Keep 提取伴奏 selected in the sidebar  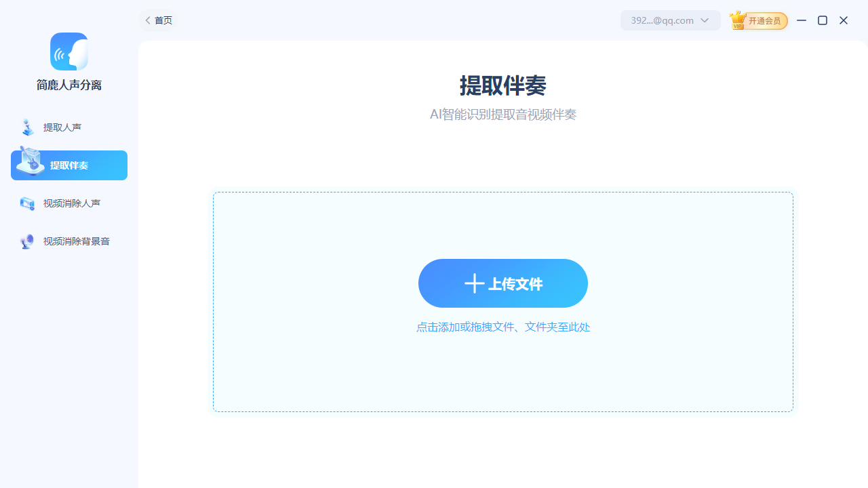[68, 165]
